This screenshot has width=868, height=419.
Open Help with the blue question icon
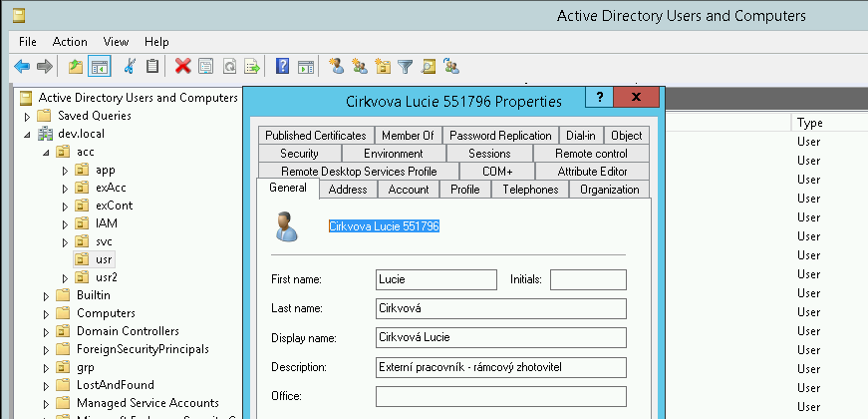coord(282,67)
